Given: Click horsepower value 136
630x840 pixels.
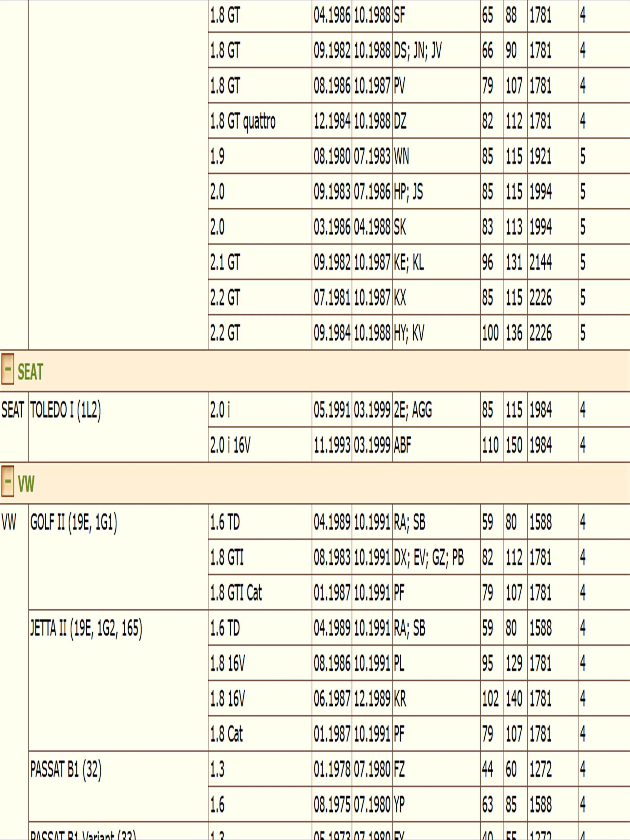Looking at the screenshot, I should coord(515,333).
